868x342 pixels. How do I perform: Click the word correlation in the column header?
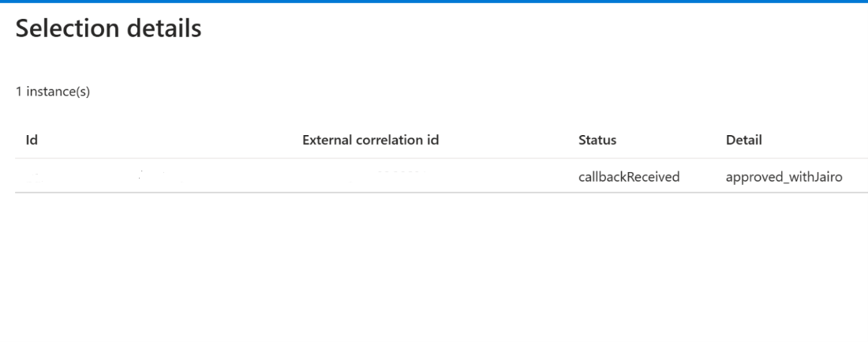click(x=383, y=141)
